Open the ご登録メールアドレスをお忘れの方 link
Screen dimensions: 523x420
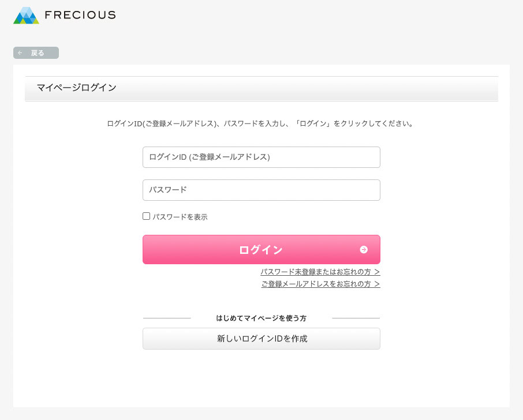point(316,284)
